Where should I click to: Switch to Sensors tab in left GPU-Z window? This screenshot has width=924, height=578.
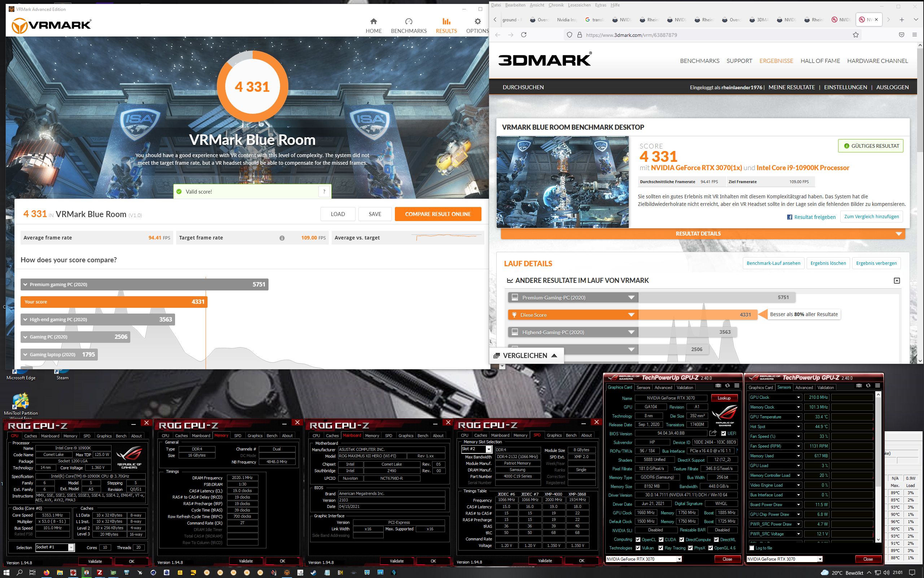[x=643, y=387]
